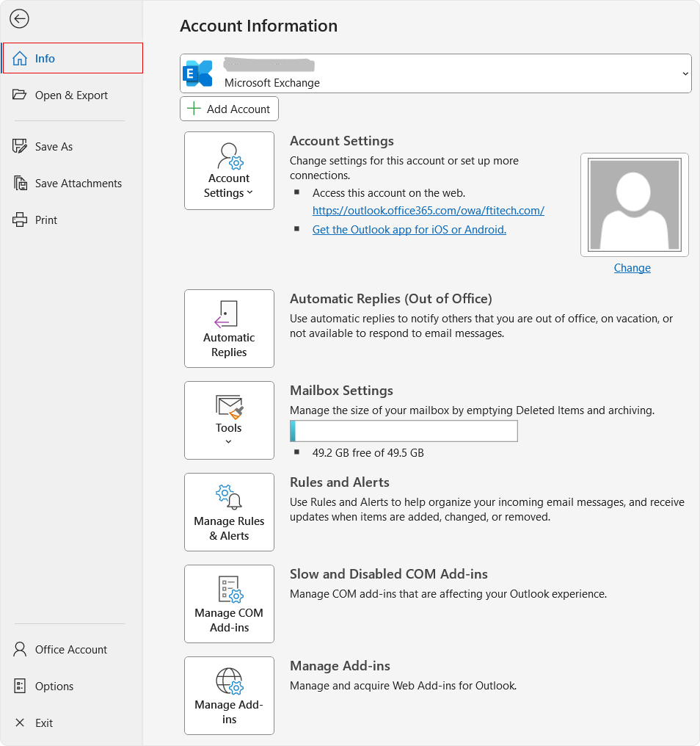Expand the Account Settings dropdown button
This screenshot has height=746, width=700.
[229, 171]
